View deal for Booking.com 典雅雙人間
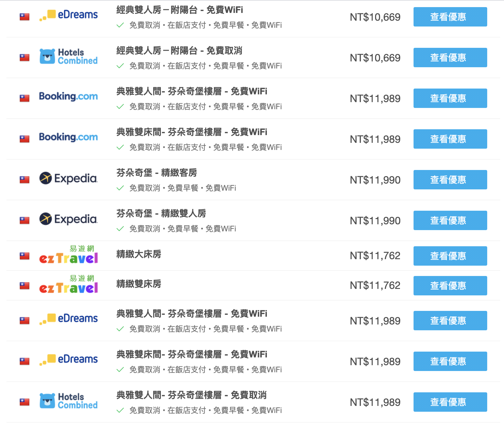 point(450,98)
